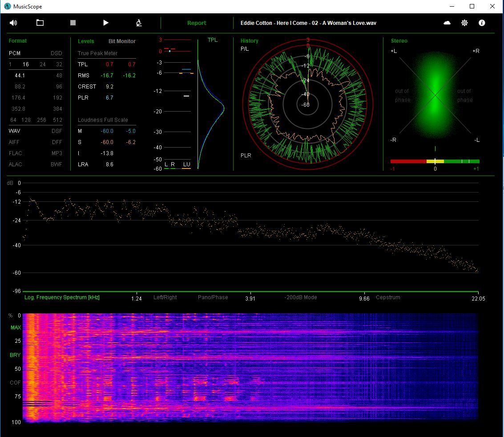This screenshot has width=504, height=437.
Task: Toggle -200dB Mode
Action: (x=301, y=297)
